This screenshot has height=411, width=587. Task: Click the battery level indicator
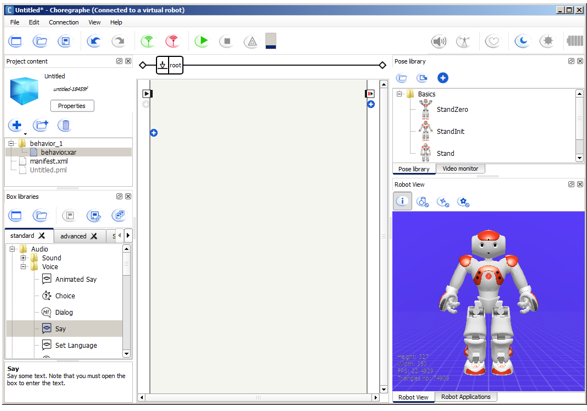(271, 41)
